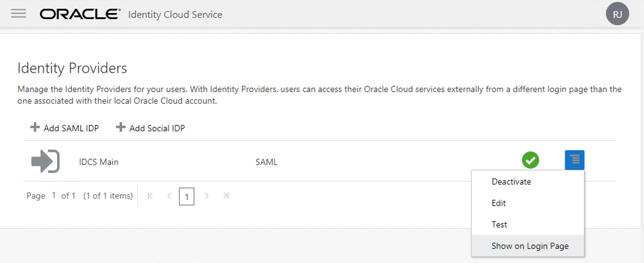Click the green active status checkmark
This screenshot has height=263, width=644.
click(x=530, y=160)
